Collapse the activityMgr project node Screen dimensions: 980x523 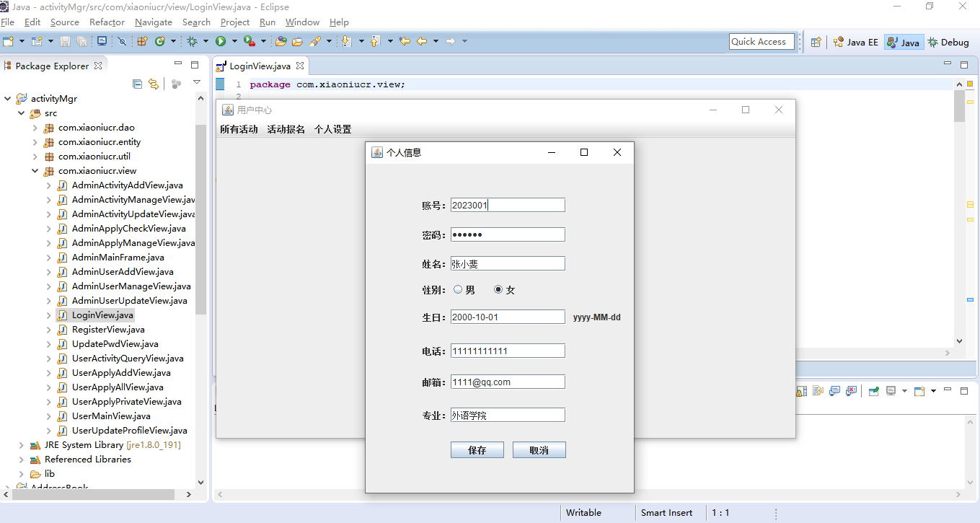(8, 99)
